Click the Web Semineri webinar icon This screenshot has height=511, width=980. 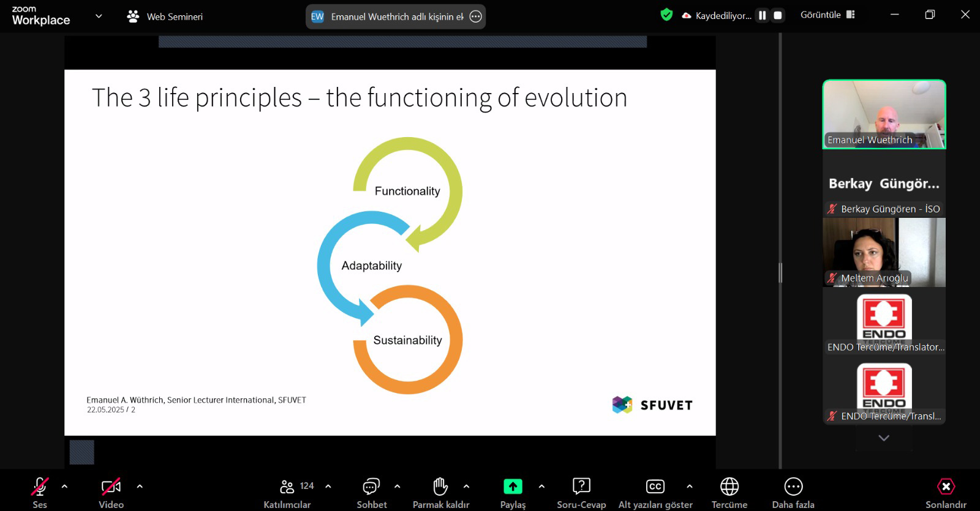click(x=133, y=16)
